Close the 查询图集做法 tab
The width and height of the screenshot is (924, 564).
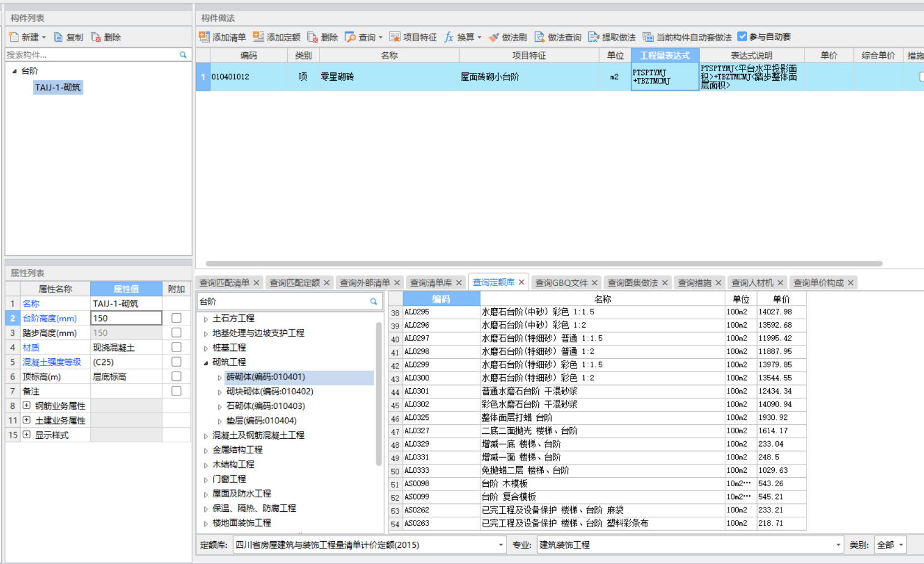(665, 283)
